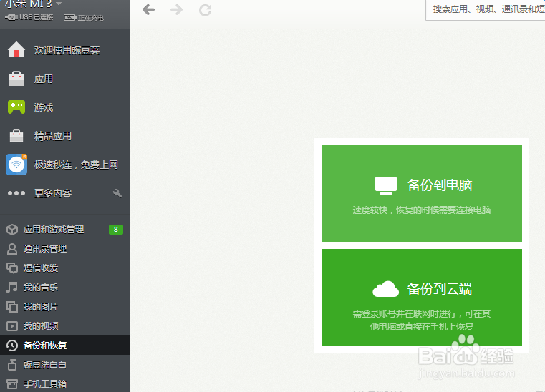
Task: Click the cloud icon in 备份到云端
Action: pyautogui.click(x=385, y=289)
